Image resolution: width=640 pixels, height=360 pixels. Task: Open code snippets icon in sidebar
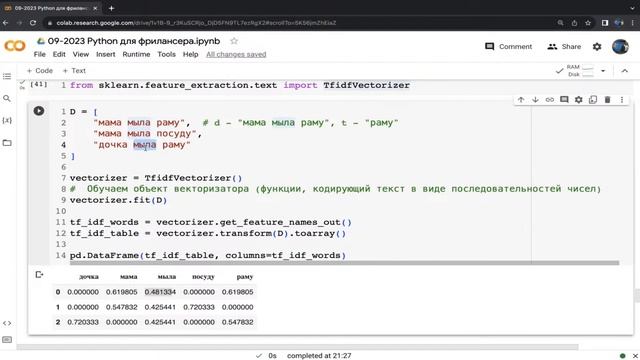point(7,323)
